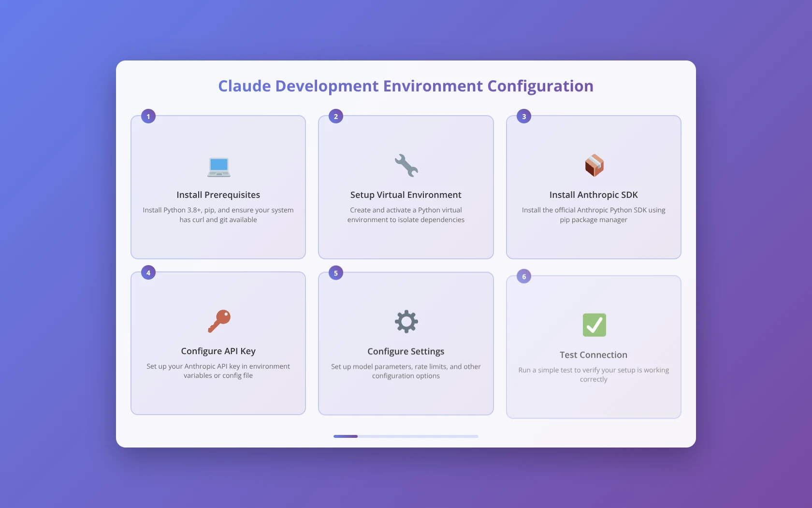Select the step 3 number badge
812x508 pixels.
click(524, 116)
